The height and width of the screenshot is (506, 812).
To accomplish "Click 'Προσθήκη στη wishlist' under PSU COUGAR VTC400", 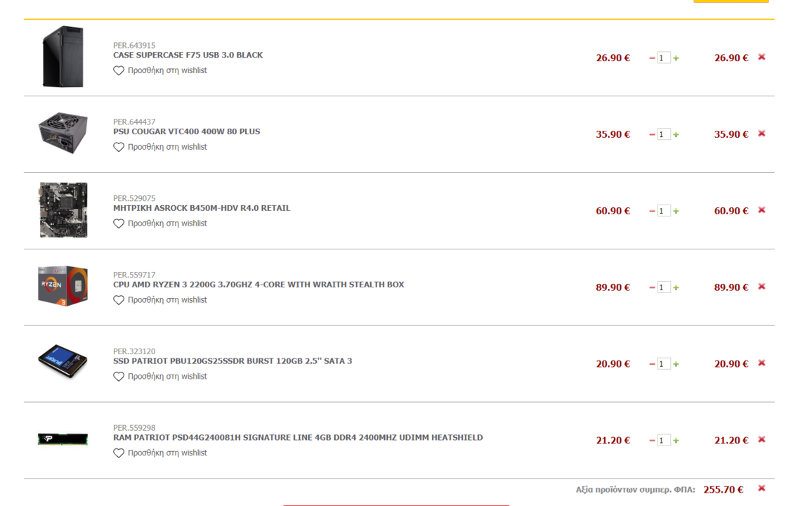I will tap(167, 147).
